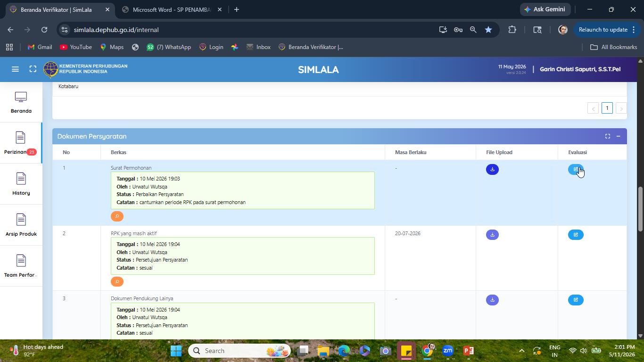Evaluate the Dokumen Pendukung Lainya document
This screenshot has width=644, height=362.
click(576, 300)
